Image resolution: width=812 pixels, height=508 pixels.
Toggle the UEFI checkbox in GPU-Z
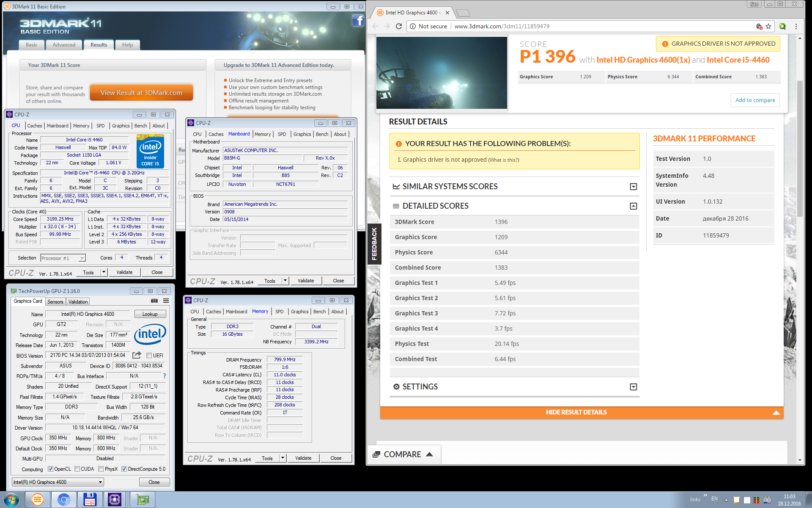149,355
